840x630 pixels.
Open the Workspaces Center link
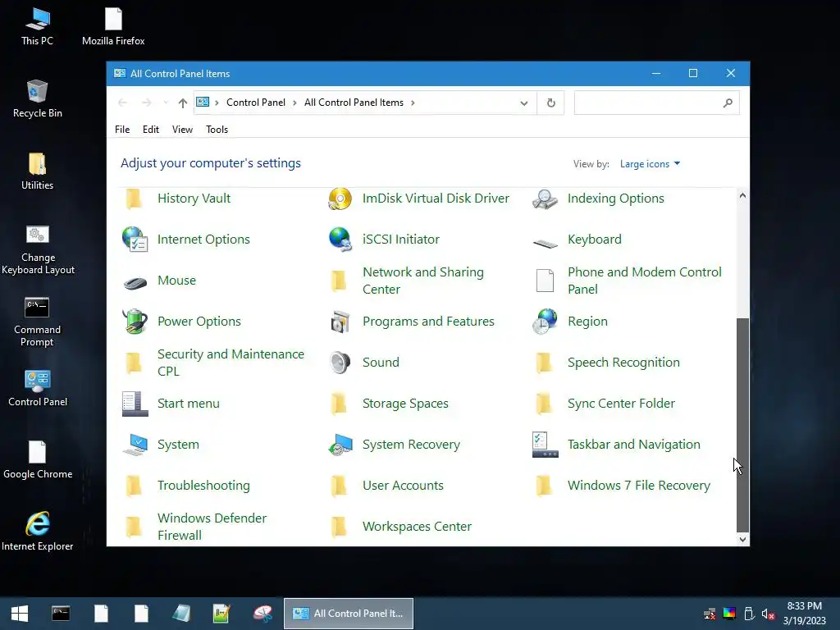point(417,527)
